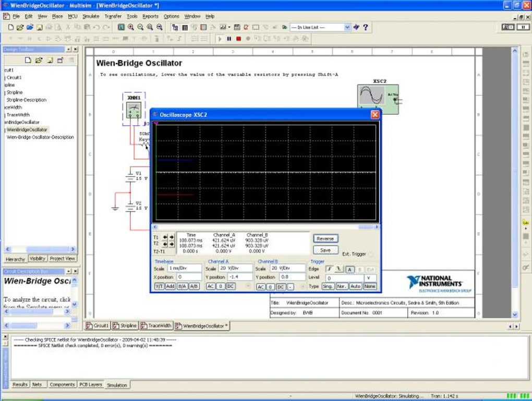The width and height of the screenshot is (532, 401).
Task: Click the Reverse button in oscilloscope
Action: coord(325,238)
